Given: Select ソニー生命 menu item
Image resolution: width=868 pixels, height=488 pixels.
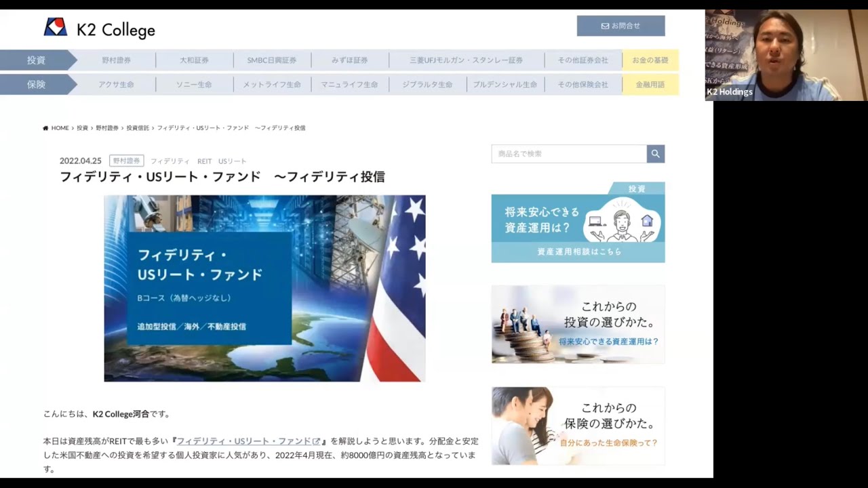Looking at the screenshot, I should [x=194, y=85].
